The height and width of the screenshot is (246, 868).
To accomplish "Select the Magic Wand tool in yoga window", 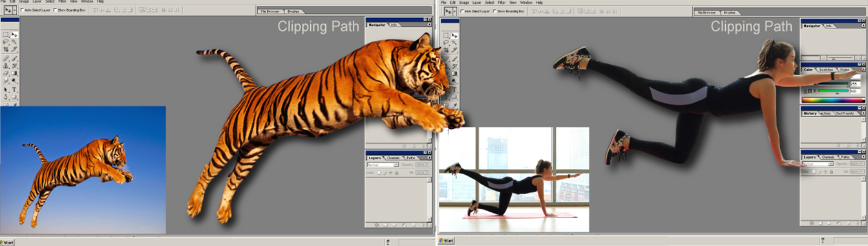I will 454,42.
